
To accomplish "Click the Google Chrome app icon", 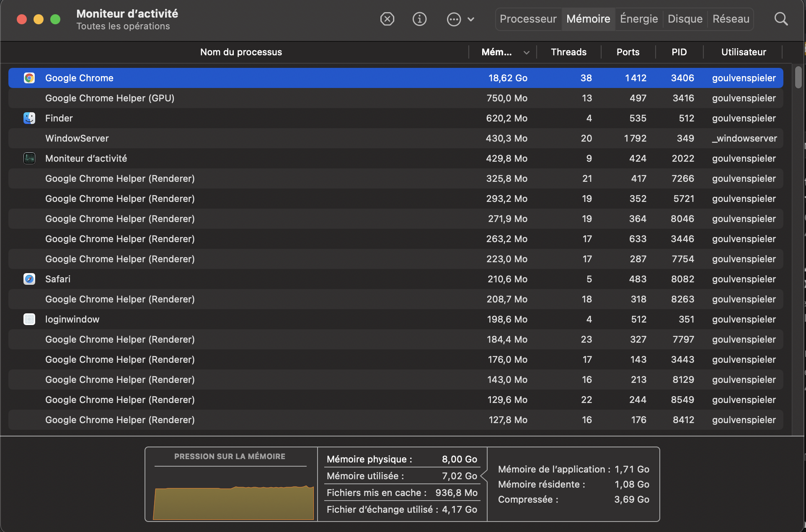I will click(29, 78).
